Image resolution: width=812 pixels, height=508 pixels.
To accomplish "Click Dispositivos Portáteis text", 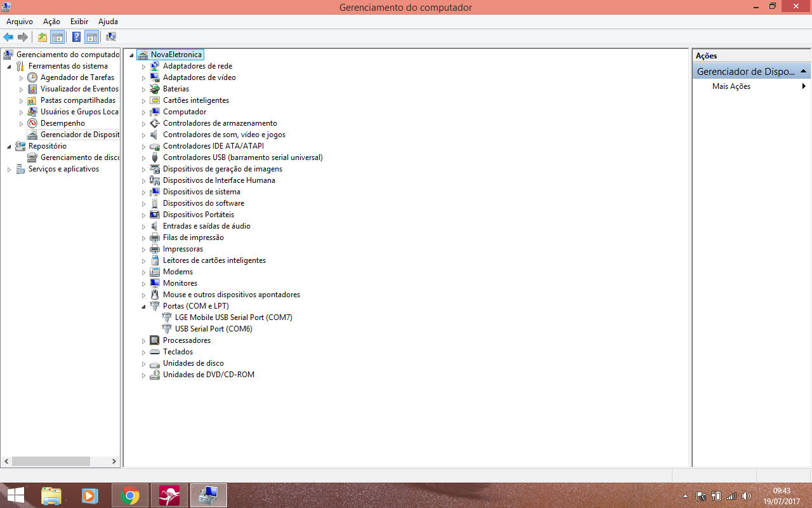I will 199,215.
